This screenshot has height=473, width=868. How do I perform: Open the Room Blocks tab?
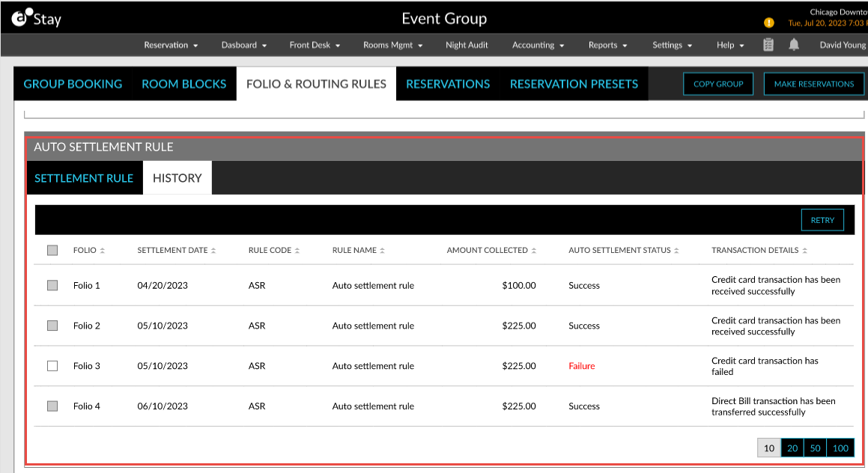point(183,84)
